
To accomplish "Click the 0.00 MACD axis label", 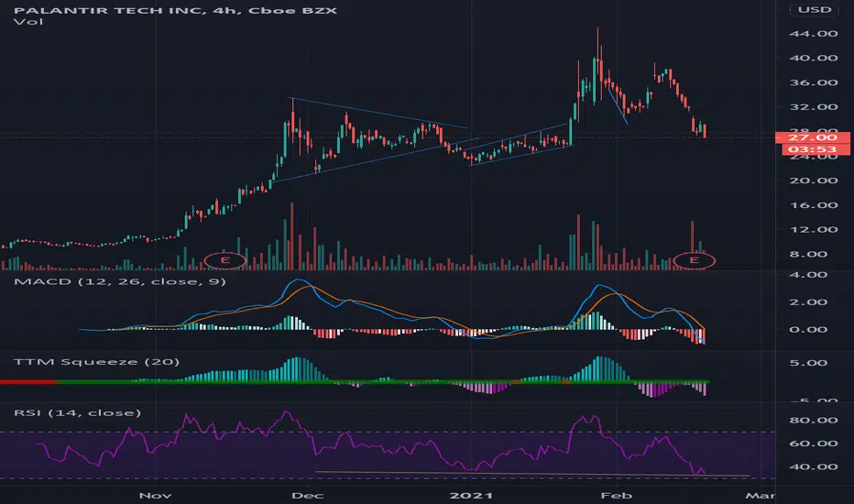I will [x=808, y=330].
